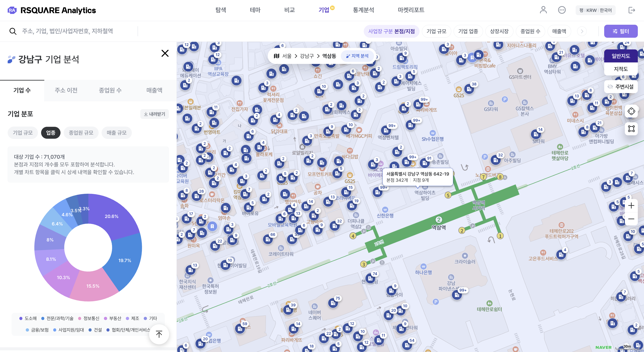Click the area selection square icon
Screen dimensions: 644x352
click(631, 129)
